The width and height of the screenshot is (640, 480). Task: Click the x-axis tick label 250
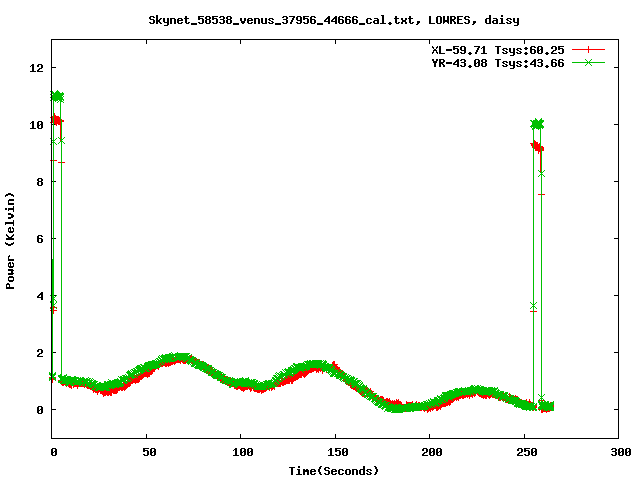(527, 452)
